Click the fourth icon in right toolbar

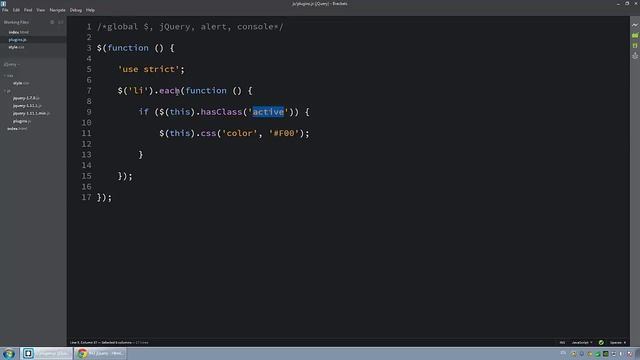(x=635, y=56)
